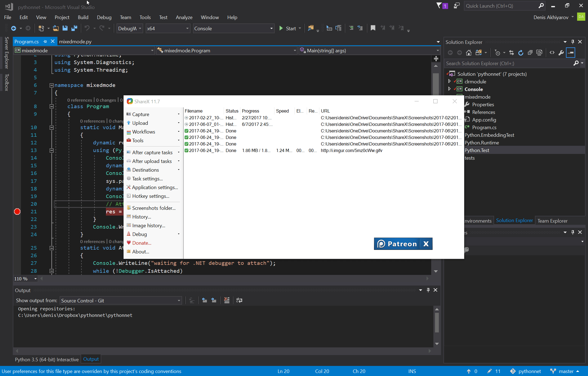The height and width of the screenshot is (376, 588).
Task: Click the Solution Explorer Home icon
Action: point(468,53)
